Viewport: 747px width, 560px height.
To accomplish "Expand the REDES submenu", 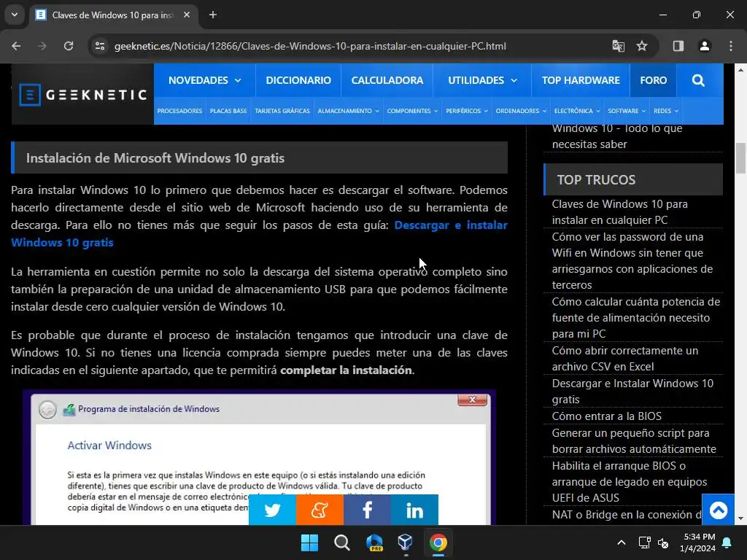I will click(665, 111).
